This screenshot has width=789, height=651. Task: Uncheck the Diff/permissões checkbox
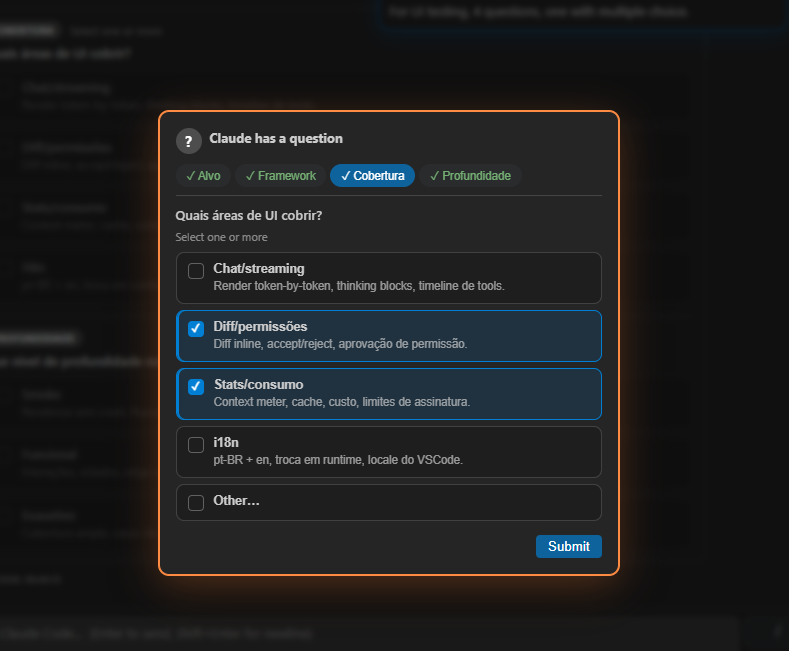click(x=196, y=329)
